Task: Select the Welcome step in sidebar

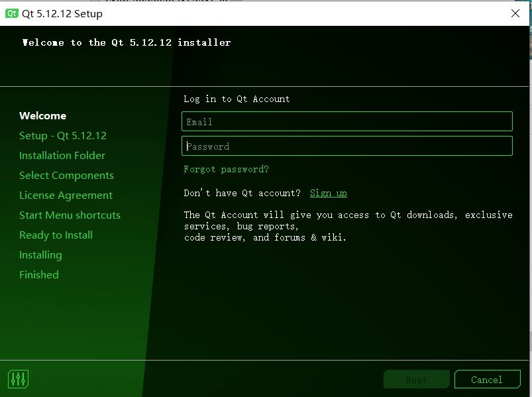Action: pos(43,116)
